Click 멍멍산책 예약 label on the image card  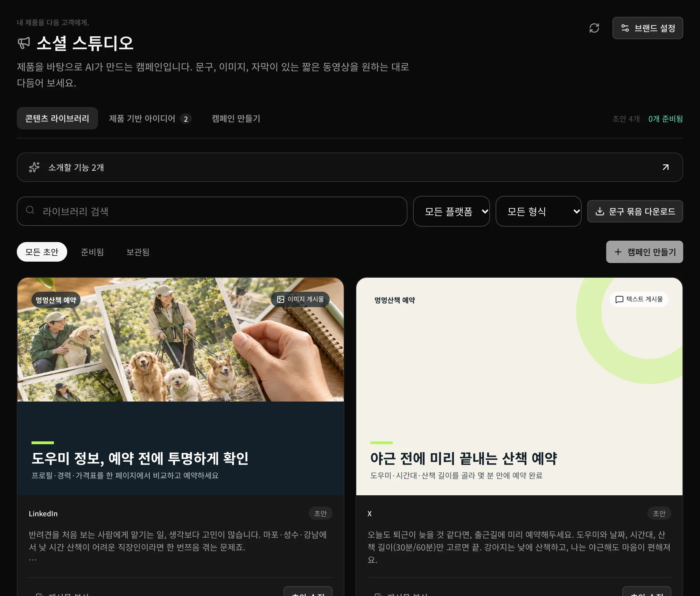pos(56,300)
